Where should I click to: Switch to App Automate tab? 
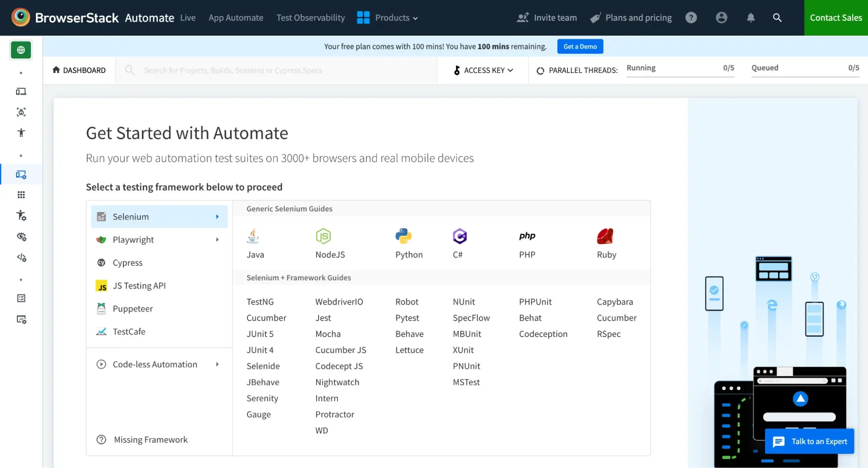(x=236, y=18)
